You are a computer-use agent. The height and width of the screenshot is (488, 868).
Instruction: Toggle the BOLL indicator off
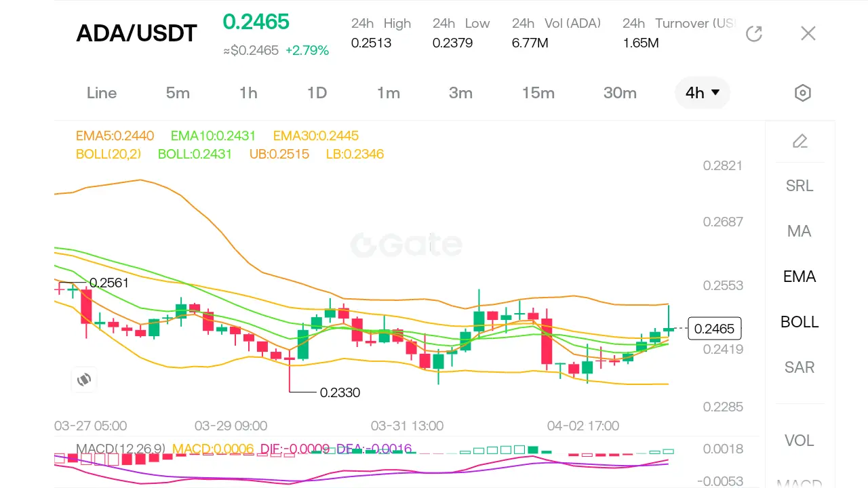click(800, 322)
